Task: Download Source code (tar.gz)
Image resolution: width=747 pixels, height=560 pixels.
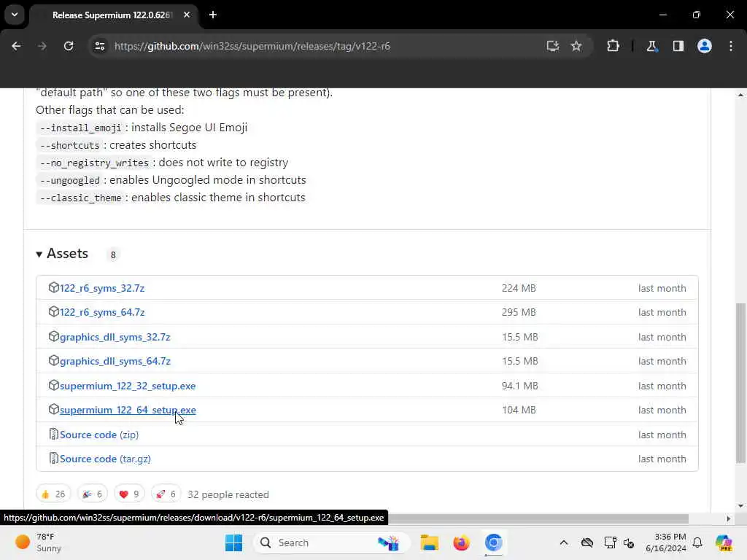Action: pos(105,459)
